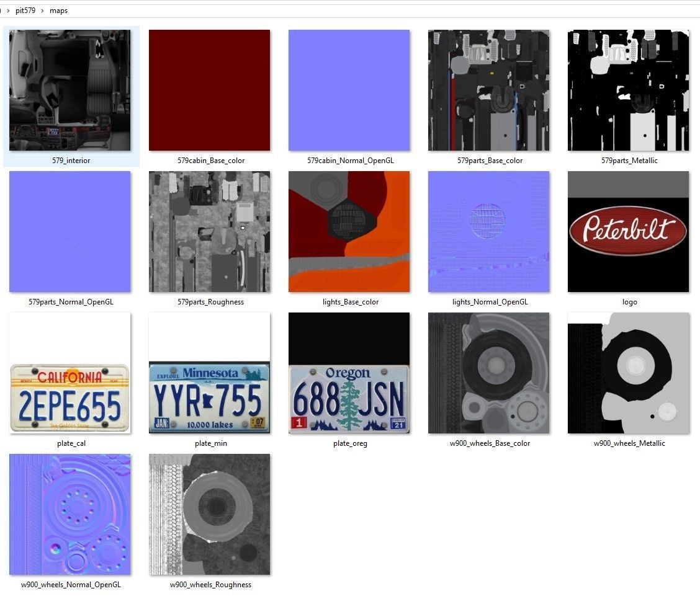Select the Peterbilt logo image thumbnail
Screen dimensions: 700x612
click(628, 231)
